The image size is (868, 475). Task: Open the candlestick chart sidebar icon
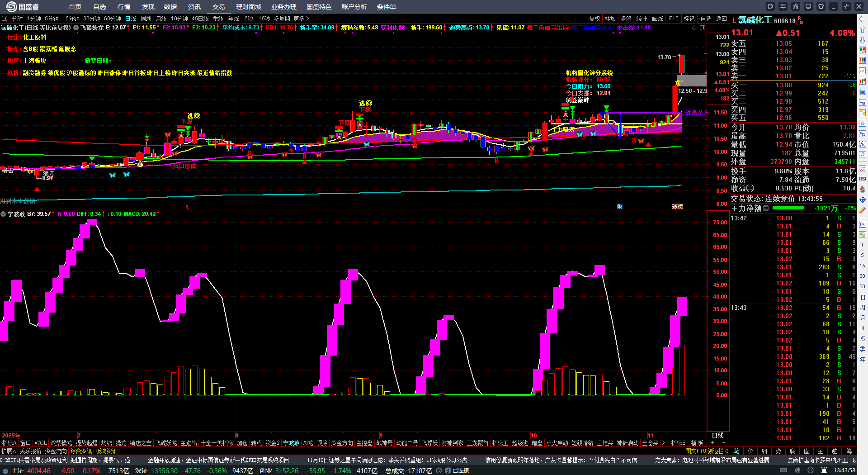click(x=863, y=81)
